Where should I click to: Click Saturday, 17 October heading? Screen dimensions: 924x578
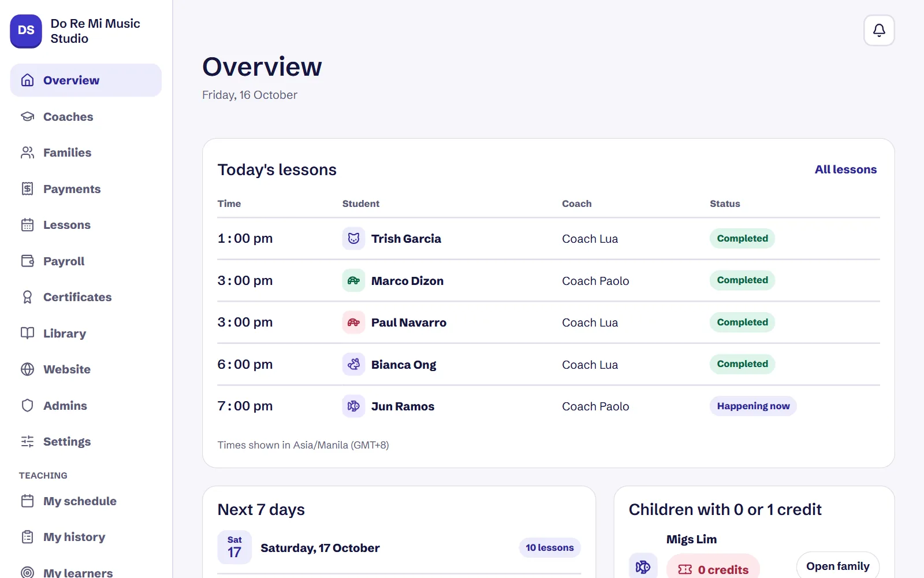click(320, 548)
